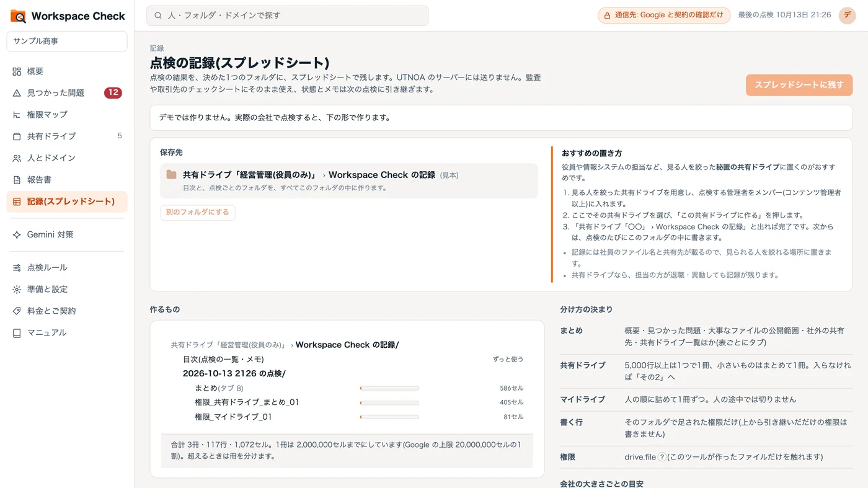Open 見つかった問題 page
The width and height of the screenshot is (868, 488).
(x=67, y=93)
